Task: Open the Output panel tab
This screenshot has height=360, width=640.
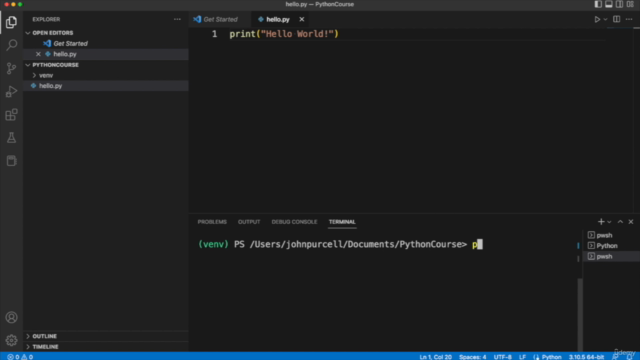Action: tap(249, 222)
